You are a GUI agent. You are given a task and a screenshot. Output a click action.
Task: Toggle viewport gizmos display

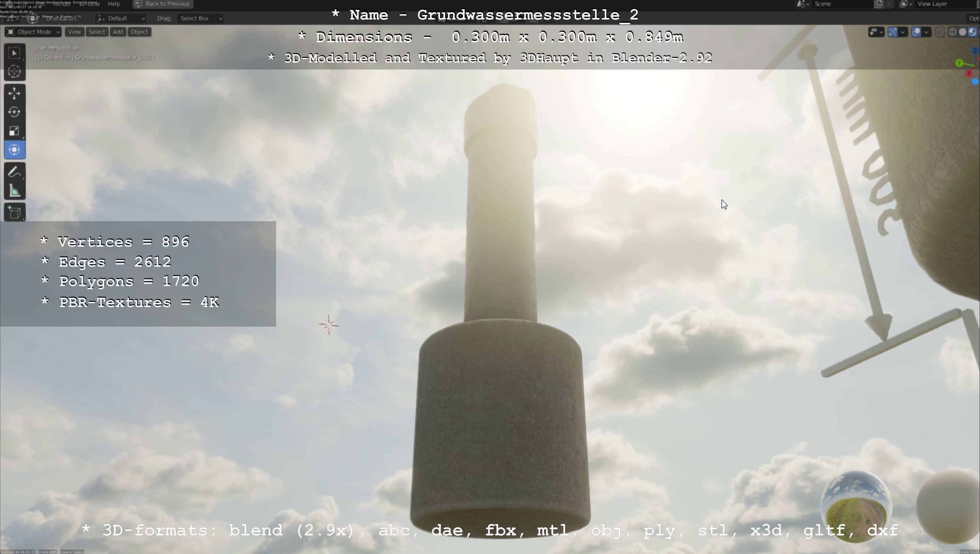pyautogui.click(x=893, y=32)
